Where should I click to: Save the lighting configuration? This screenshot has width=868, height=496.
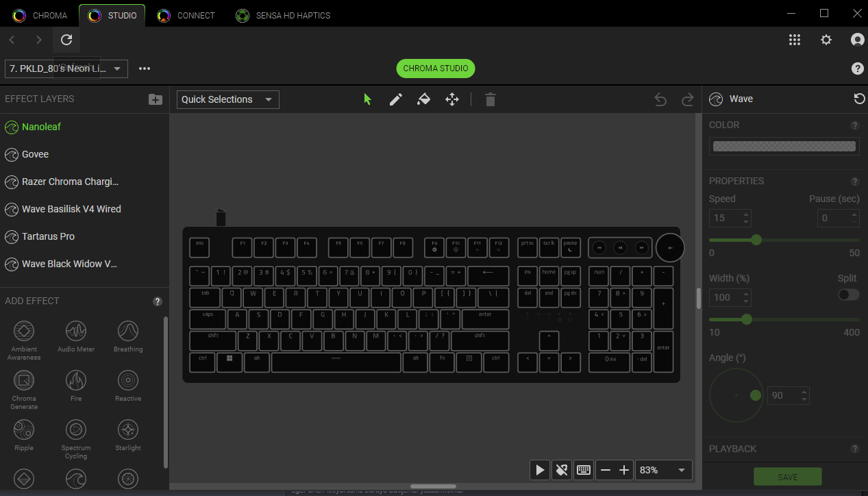coord(787,477)
